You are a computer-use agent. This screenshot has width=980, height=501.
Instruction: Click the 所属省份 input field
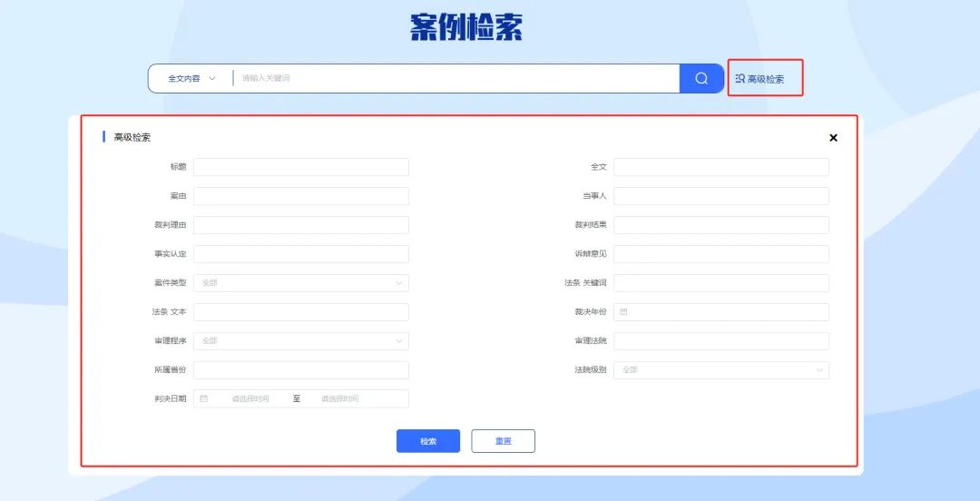301,369
